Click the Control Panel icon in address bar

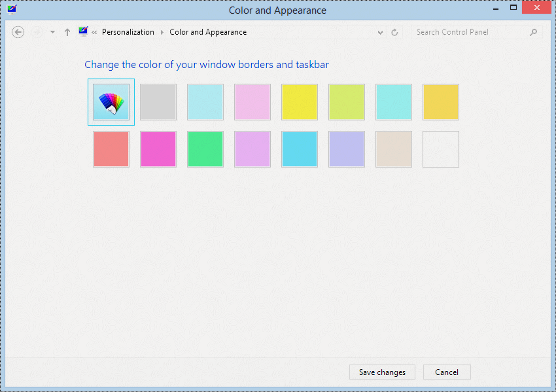click(x=83, y=31)
